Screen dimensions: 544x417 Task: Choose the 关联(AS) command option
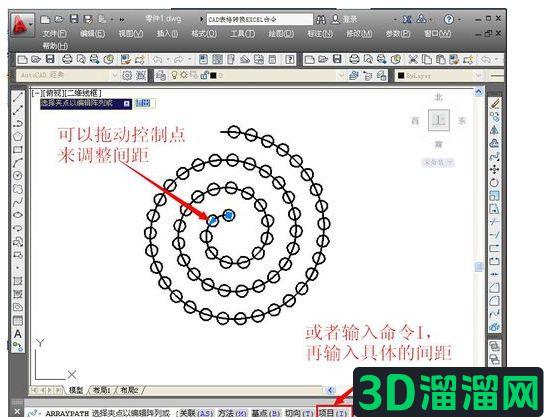click(196, 413)
